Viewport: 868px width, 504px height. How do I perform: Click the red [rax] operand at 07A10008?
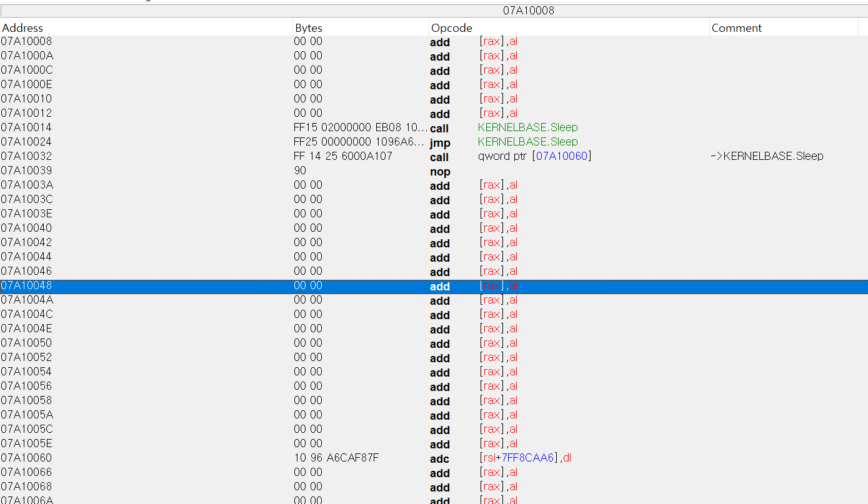pyautogui.click(x=491, y=41)
